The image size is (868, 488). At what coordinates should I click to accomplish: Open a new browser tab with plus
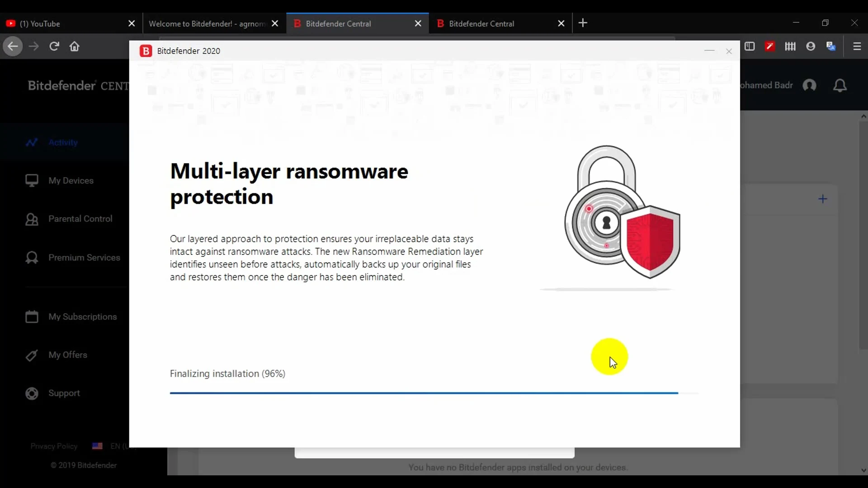[583, 23]
